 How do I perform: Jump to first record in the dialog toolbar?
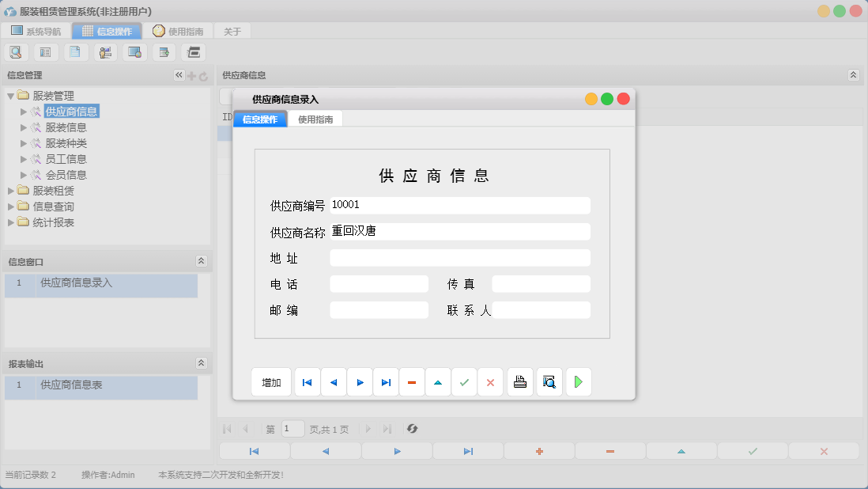pyautogui.click(x=307, y=382)
